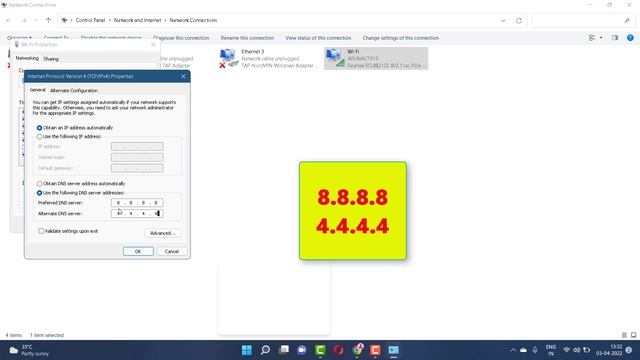640x360 pixels.
Task: Go up one level with Up arrow
Action: 49,20
